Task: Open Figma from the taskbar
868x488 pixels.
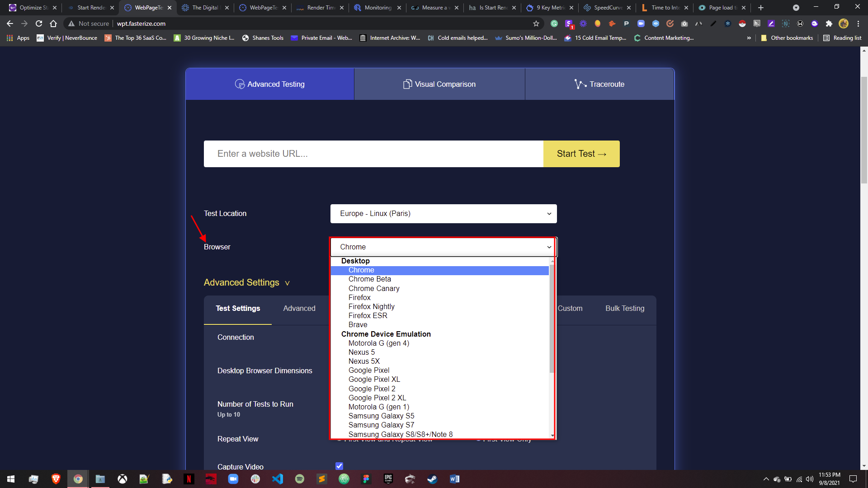Action: 366,479
